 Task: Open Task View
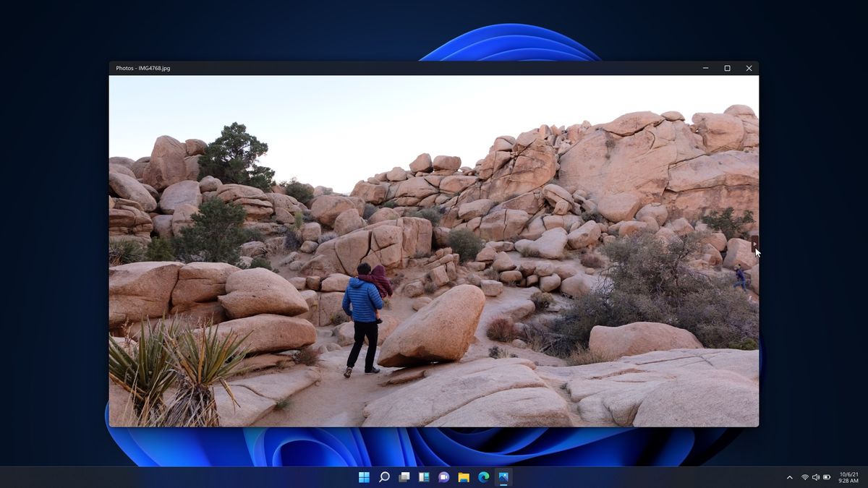point(404,477)
